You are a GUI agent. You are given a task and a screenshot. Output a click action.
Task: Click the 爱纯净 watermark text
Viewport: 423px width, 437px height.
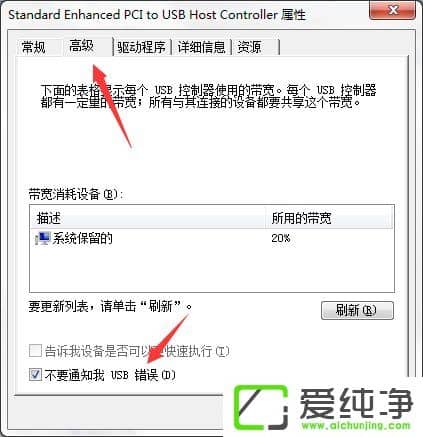(x=357, y=404)
